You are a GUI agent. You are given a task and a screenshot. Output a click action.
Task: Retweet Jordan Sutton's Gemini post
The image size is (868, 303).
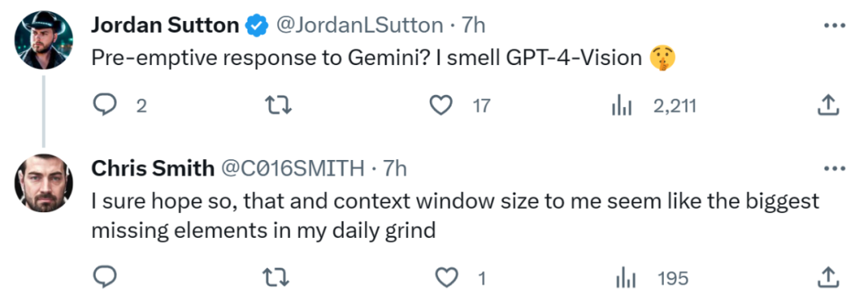click(279, 104)
